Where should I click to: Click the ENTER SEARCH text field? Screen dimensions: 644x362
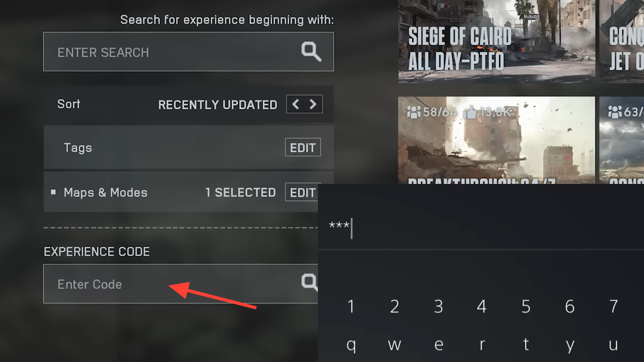pyautogui.click(x=188, y=52)
